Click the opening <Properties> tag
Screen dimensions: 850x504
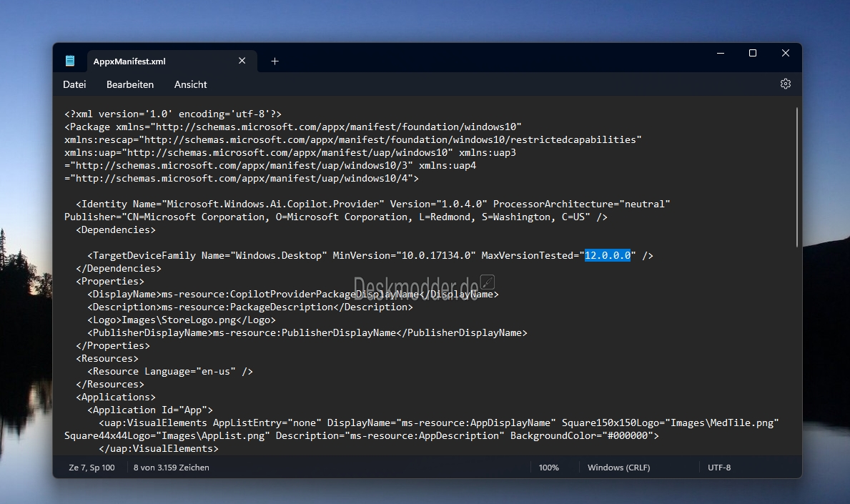[110, 281]
